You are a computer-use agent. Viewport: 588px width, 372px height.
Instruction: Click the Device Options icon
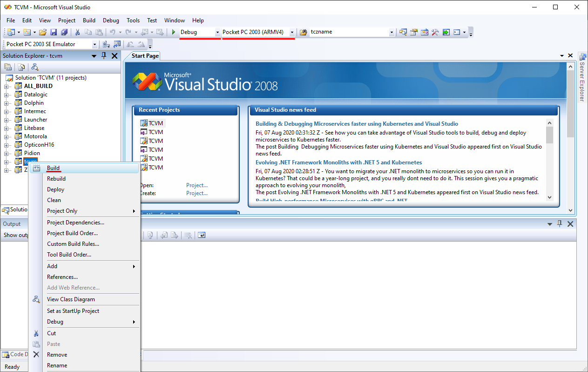(117, 44)
